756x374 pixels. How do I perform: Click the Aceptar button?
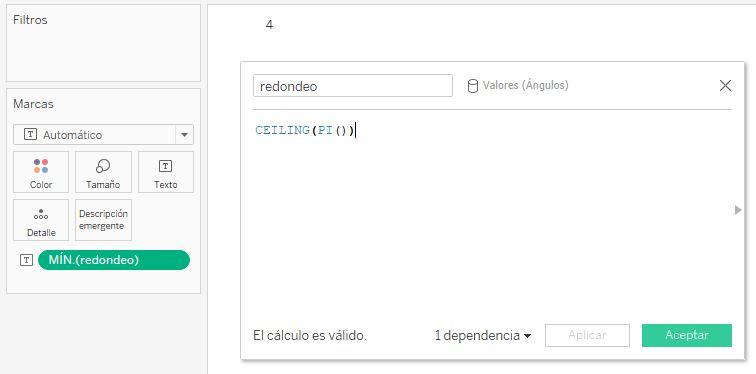click(687, 335)
